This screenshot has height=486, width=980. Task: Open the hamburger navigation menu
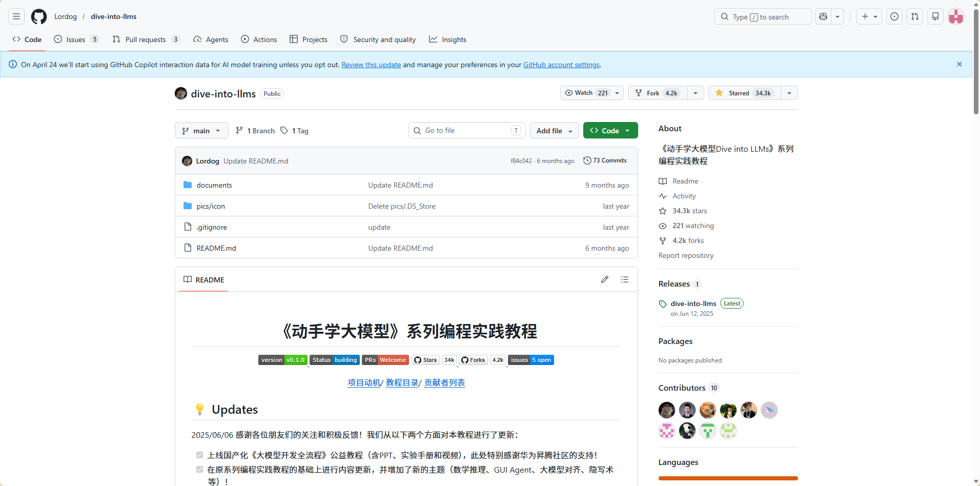point(16,17)
